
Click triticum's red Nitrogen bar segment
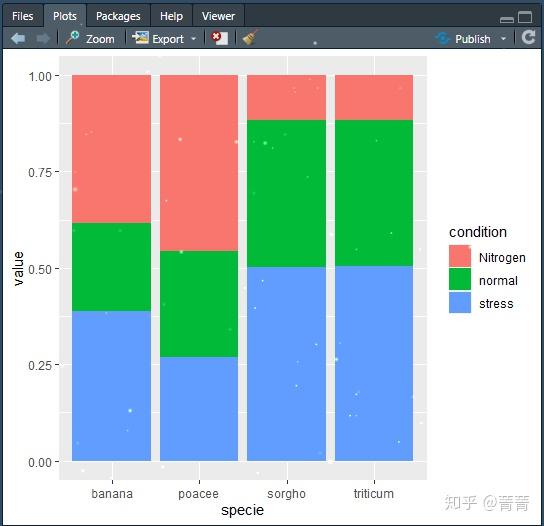(374, 97)
